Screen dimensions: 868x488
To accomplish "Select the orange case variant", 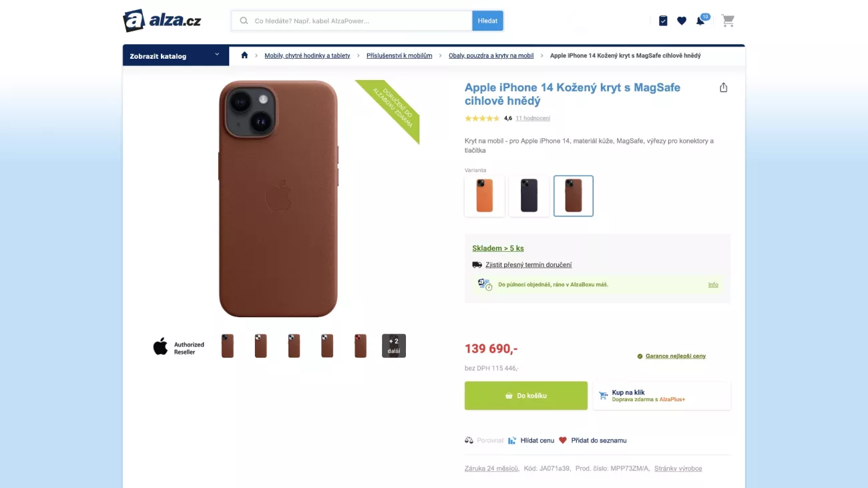I will click(x=484, y=196).
